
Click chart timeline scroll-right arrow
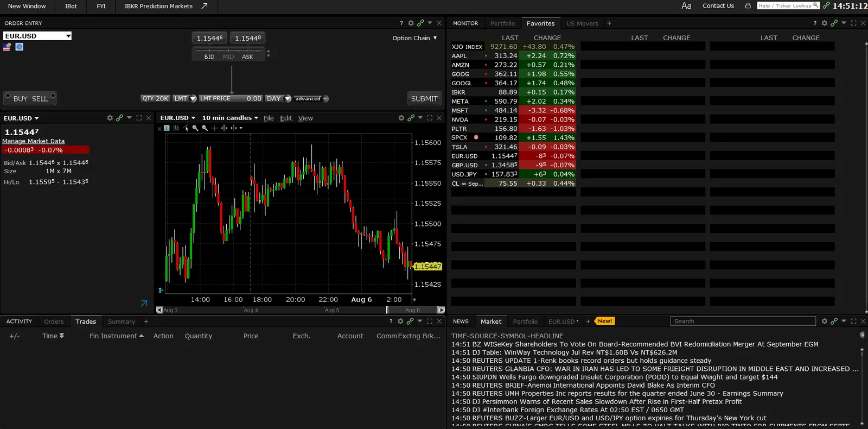pos(441,310)
